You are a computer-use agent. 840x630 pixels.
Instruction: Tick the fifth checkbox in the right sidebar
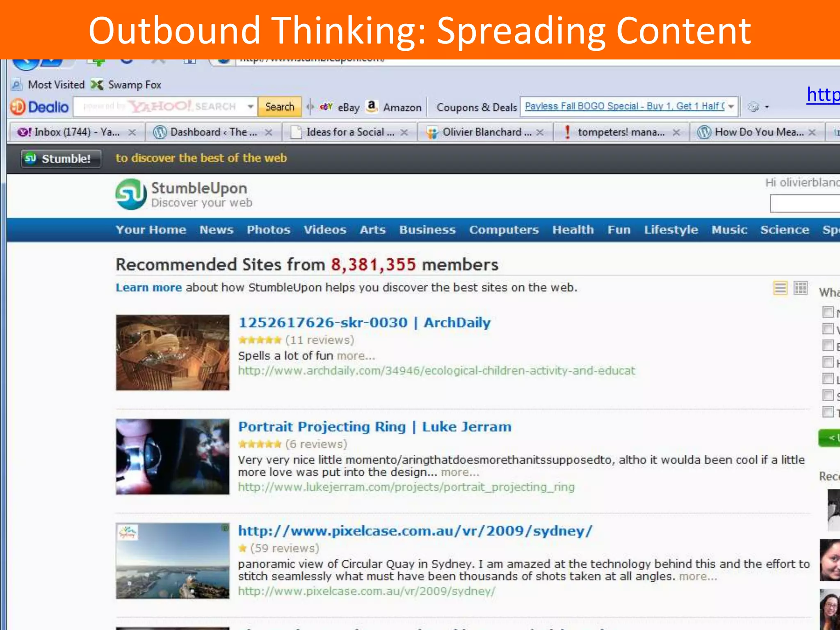(x=828, y=378)
